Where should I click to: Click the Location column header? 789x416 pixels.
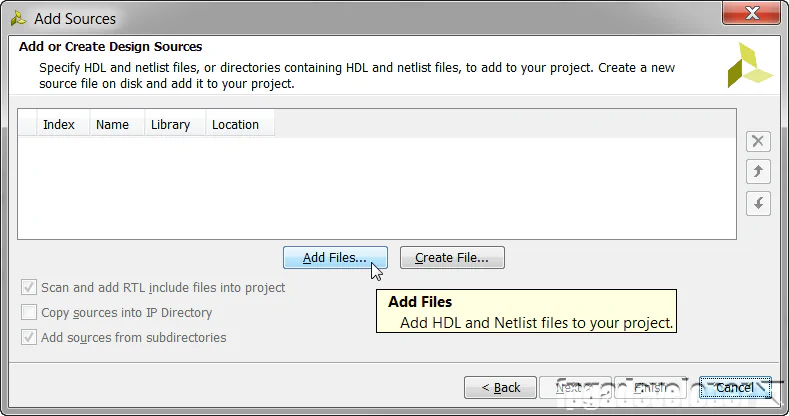coord(235,125)
